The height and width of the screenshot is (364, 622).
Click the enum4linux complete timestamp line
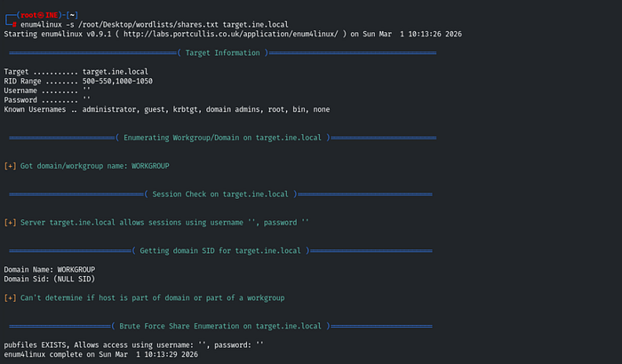100,354
